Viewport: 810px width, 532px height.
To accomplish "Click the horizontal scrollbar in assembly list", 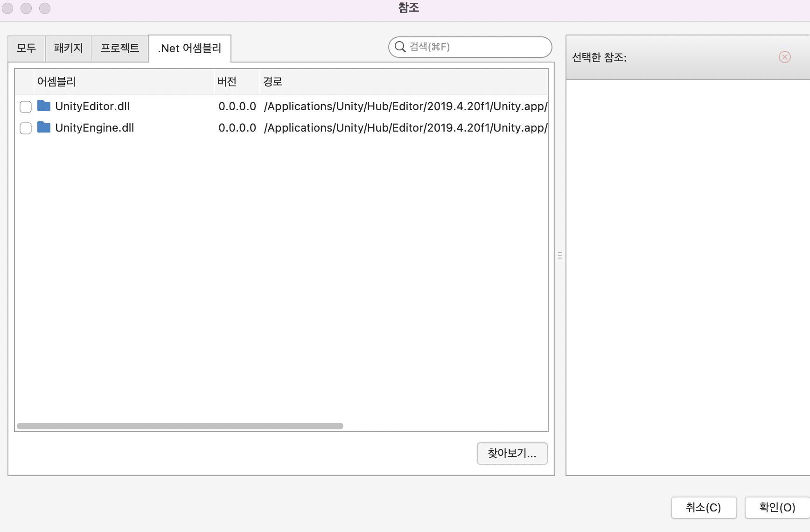I will pyautogui.click(x=180, y=426).
